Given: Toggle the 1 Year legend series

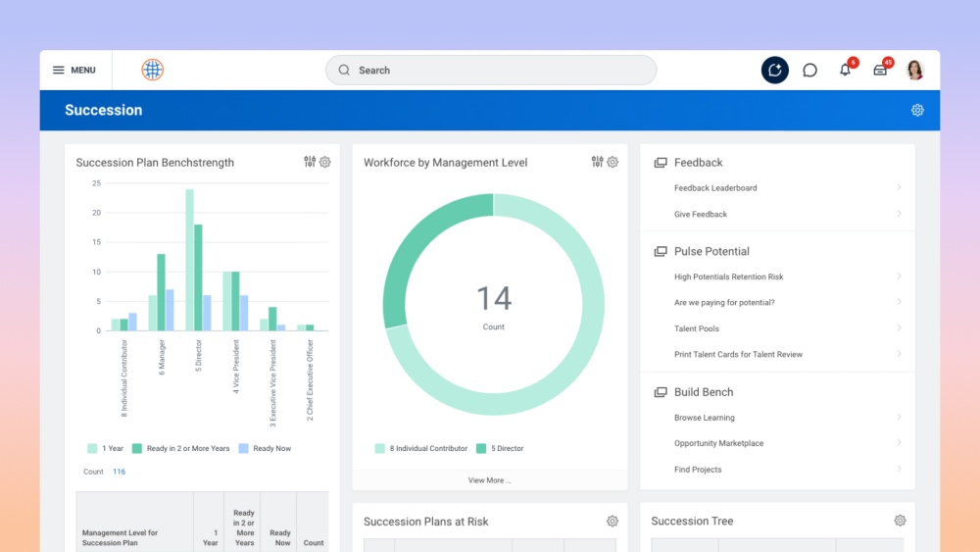Looking at the screenshot, I should 106,448.
